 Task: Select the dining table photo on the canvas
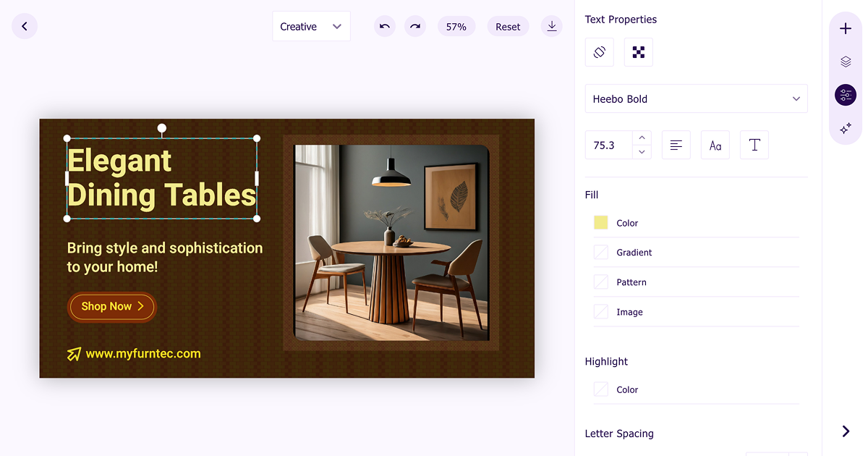coord(391,242)
